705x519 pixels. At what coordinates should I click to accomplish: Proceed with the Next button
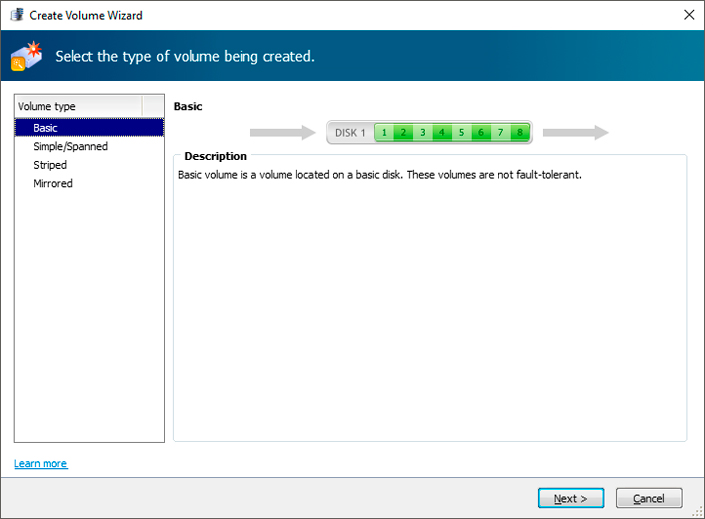tap(571, 498)
